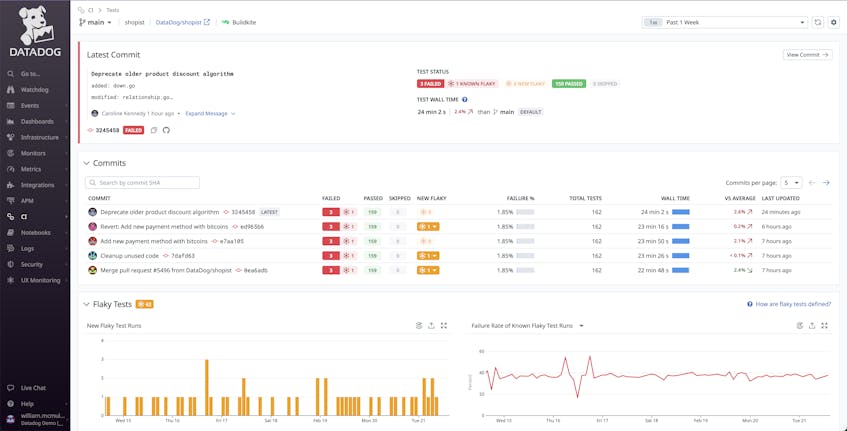Open new flaky dropdown for commit ed965b6
847x431 pixels.
pos(428,227)
